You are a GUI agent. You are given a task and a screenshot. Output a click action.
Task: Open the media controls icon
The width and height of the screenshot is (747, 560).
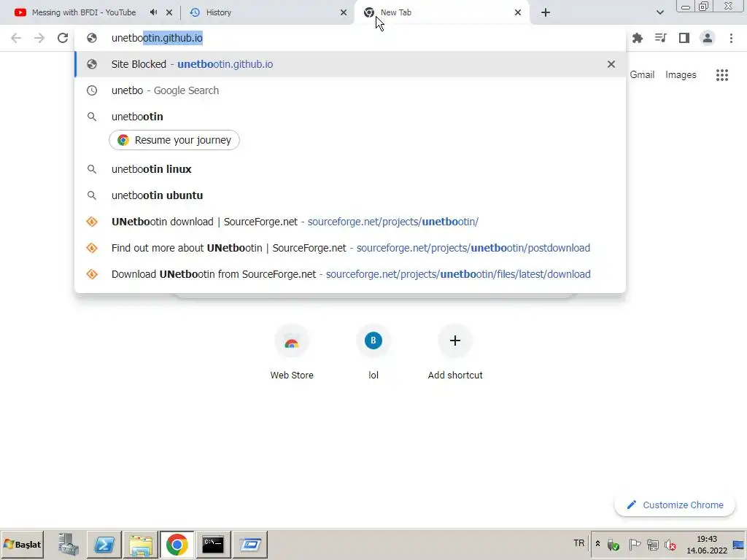point(661,38)
